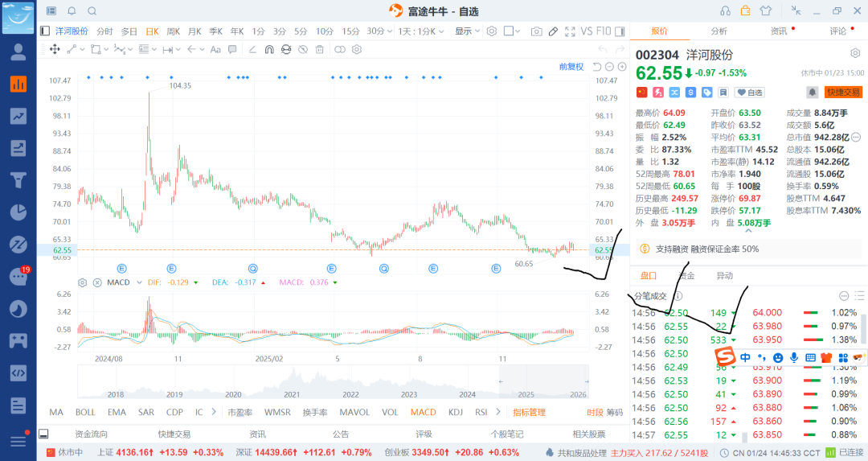This screenshot has height=461, width=868.
Task: Open the customer service headset icon
Action: pos(725,11)
